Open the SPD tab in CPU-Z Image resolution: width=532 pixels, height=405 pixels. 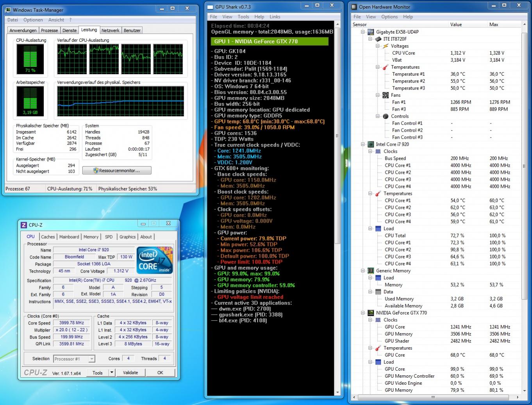[109, 237]
